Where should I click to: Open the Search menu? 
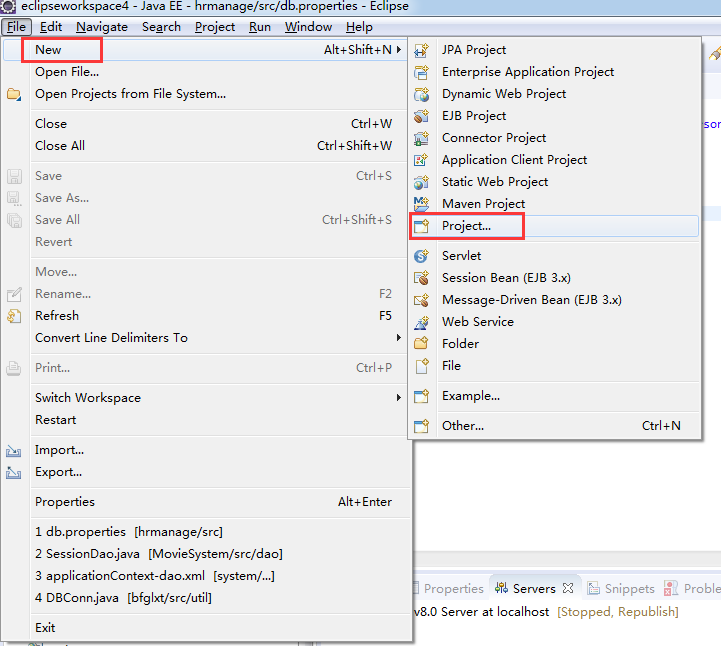coord(161,27)
